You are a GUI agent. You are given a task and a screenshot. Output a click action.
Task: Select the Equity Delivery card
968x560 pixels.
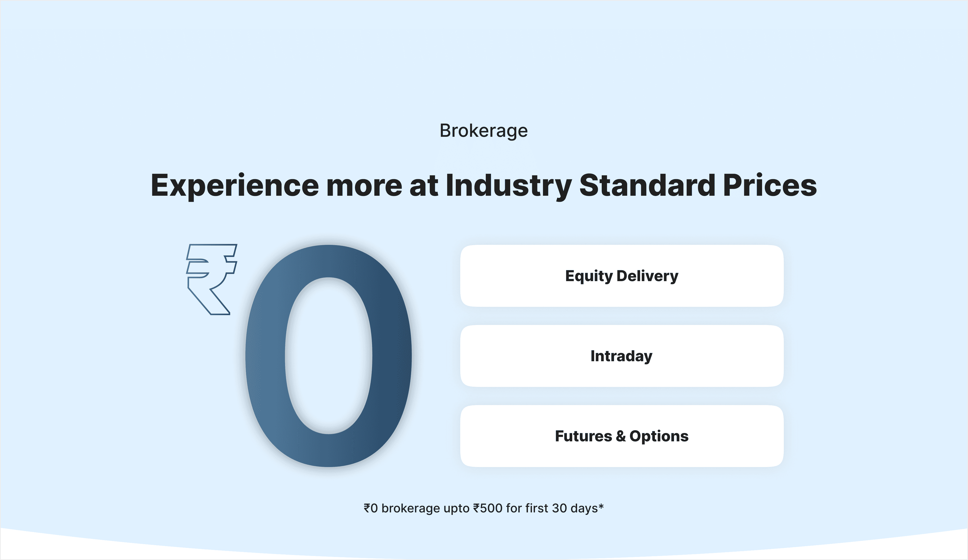pyautogui.click(x=622, y=276)
